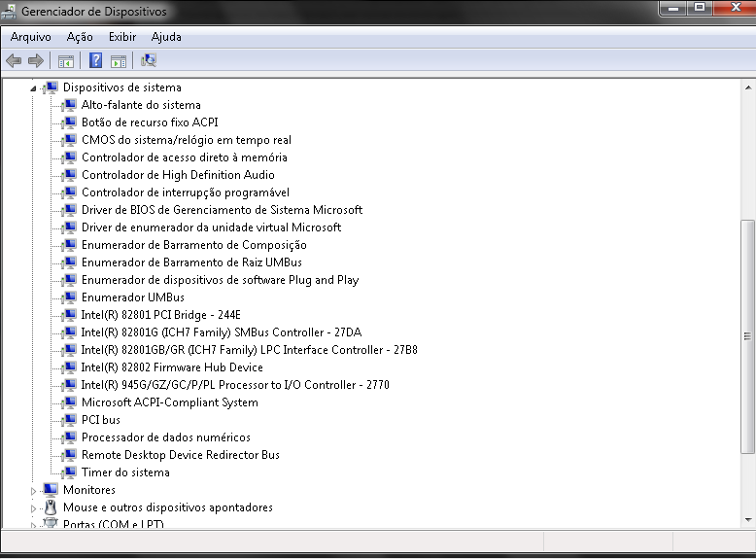Click the Forward arrow toolbar icon
Screen dimensions: 756x559
point(36,60)
